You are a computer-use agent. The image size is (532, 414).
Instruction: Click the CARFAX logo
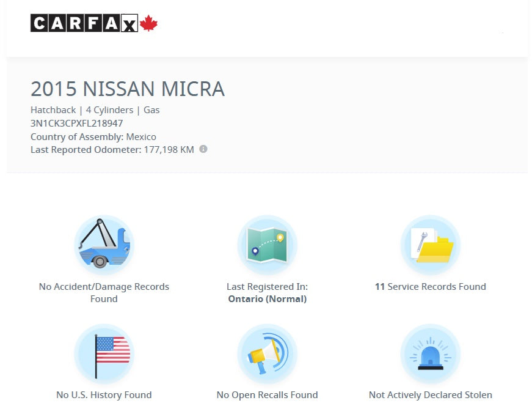tap(84, 23)
